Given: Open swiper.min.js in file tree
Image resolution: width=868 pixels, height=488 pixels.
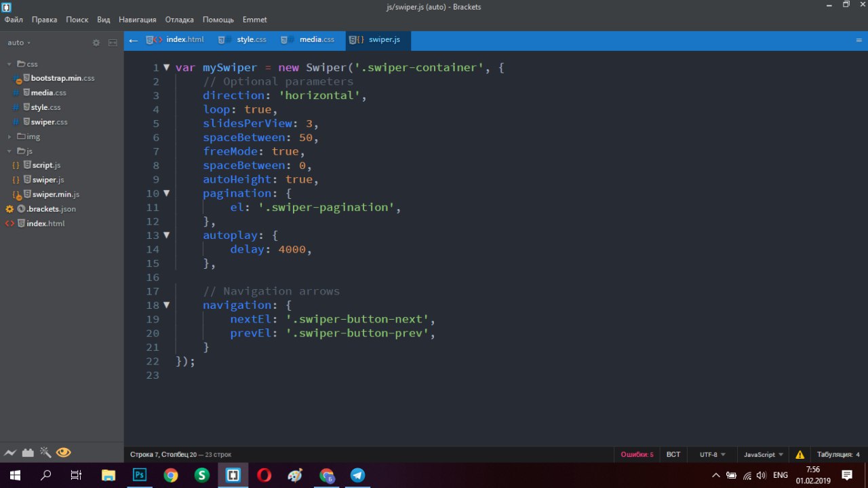Looking at the screenshot, I should tap(56, 195).
